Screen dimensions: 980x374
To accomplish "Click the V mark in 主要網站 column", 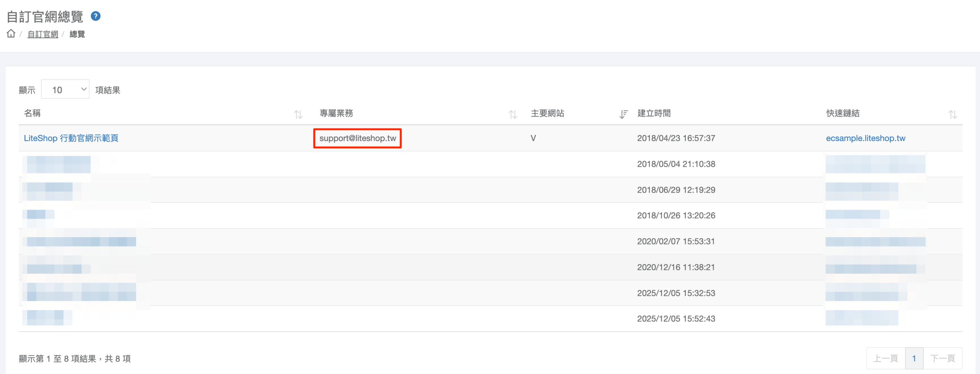I will tap(533, 138).
